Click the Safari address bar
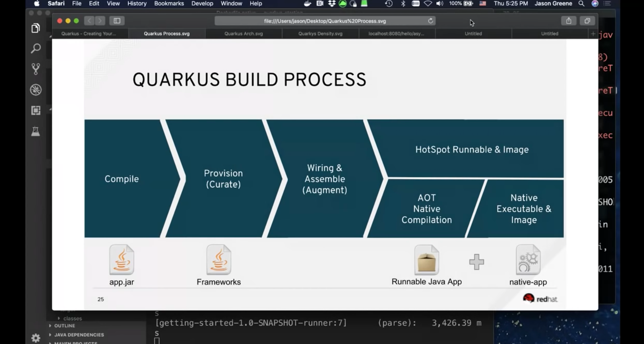Image resolution: width=644 pixels, height=344 pixels. 324,21
